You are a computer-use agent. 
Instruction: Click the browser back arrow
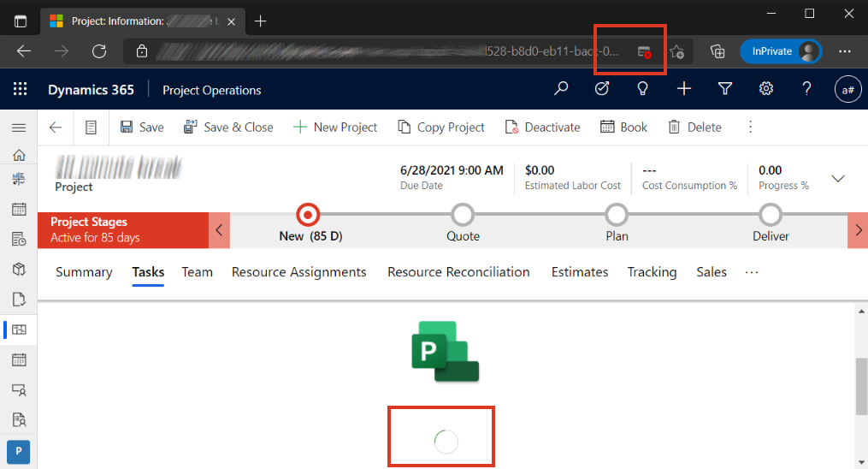click(x=24, y=51)
